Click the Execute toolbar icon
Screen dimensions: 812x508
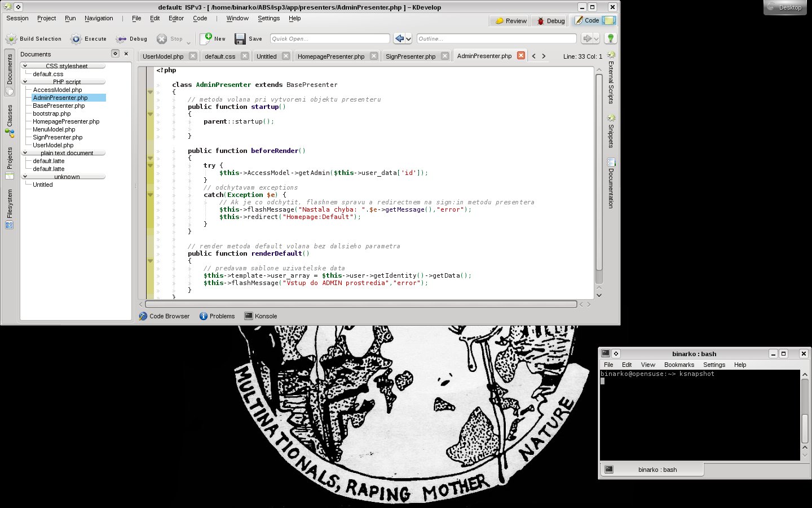point(76,39)
